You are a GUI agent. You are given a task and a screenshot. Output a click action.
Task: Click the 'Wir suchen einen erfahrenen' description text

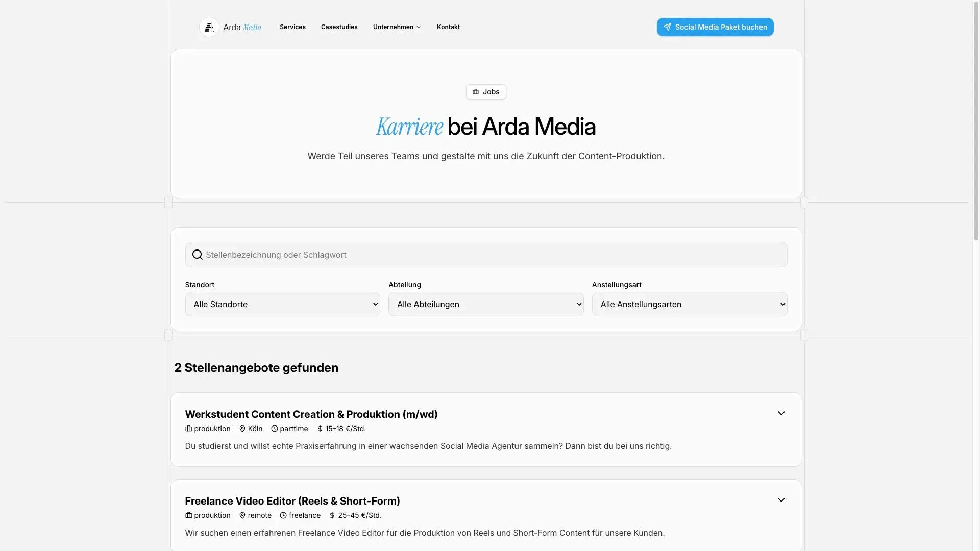point(425,533)
